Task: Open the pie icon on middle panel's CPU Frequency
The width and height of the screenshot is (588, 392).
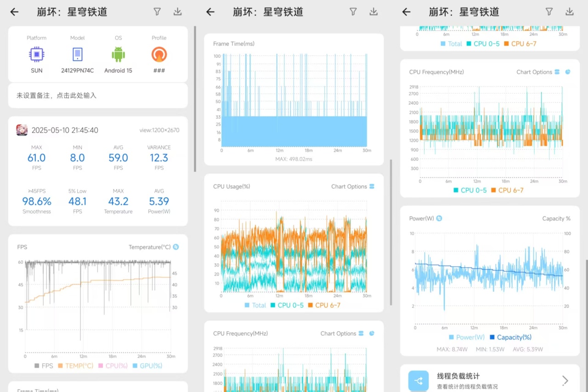Action: (x=372, y=333)
